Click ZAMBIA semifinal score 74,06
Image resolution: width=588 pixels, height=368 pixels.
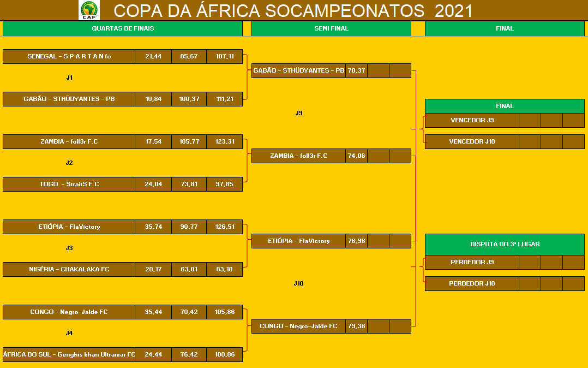(356, 156)
